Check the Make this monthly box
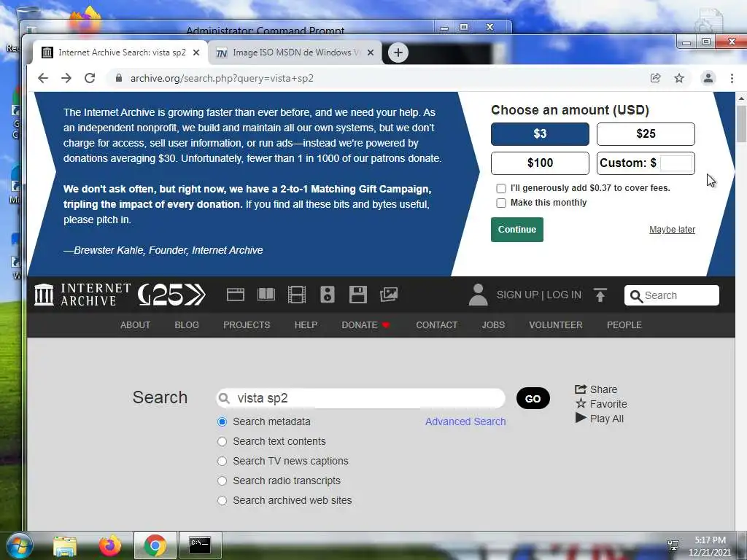The height and width of the screenshot is (560, 747). [x=500, y=203]
